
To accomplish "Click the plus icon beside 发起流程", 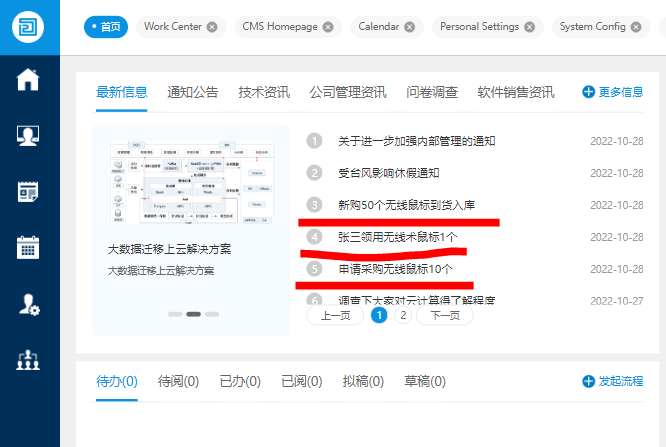I will coord(588,381).
